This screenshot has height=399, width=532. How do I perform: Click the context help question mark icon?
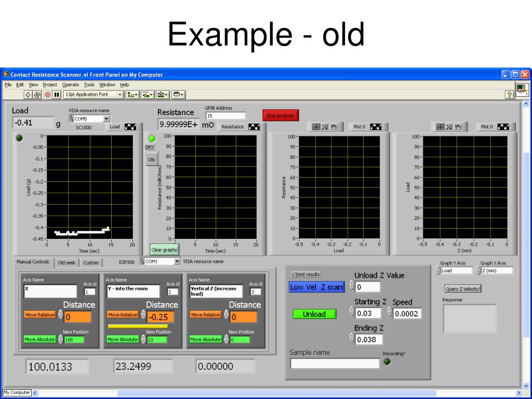point(509,95)
